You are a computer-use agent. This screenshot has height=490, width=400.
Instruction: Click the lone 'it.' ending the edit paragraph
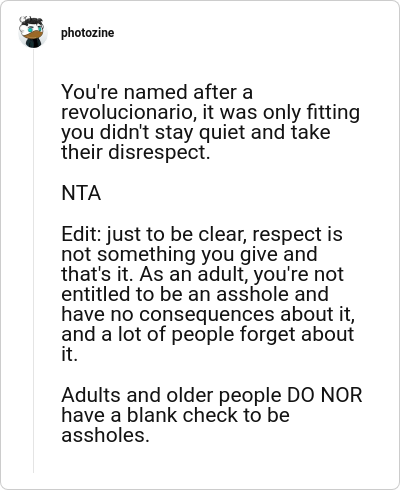[x=69, y=354]
